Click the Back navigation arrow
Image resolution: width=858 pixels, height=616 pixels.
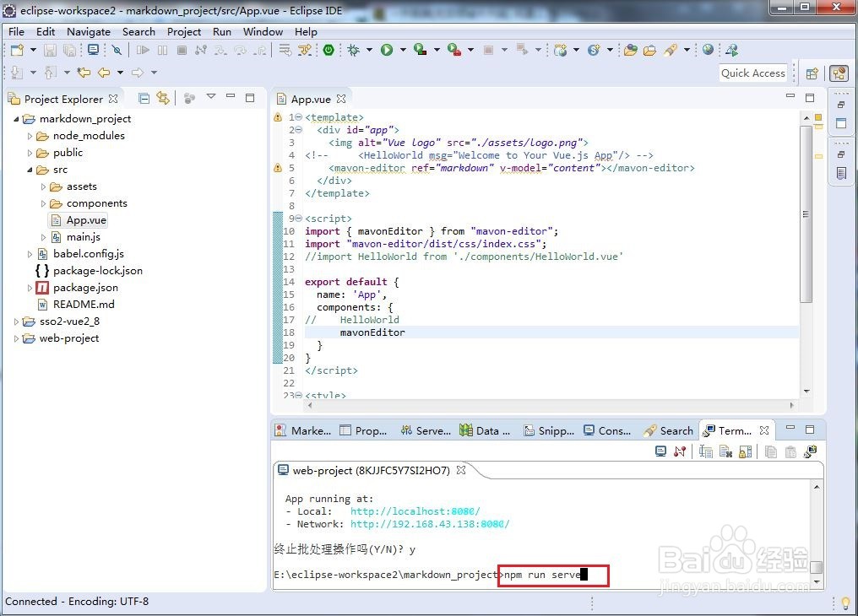[103, 73]
